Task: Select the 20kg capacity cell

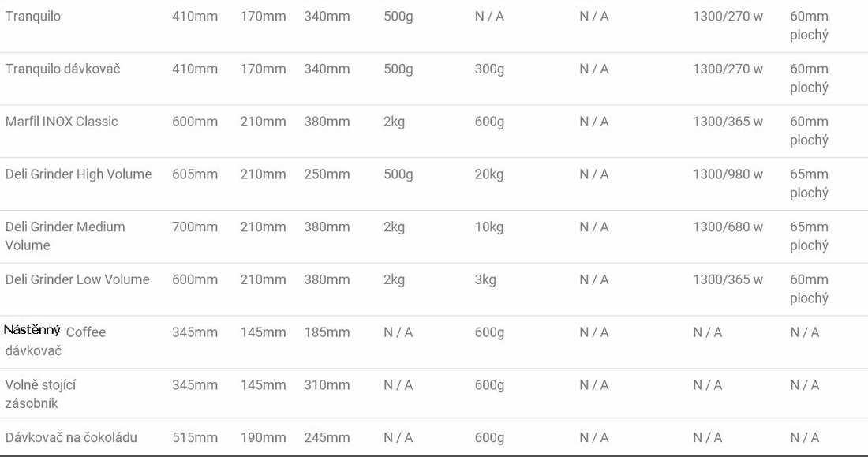Action: pos(488,174)
